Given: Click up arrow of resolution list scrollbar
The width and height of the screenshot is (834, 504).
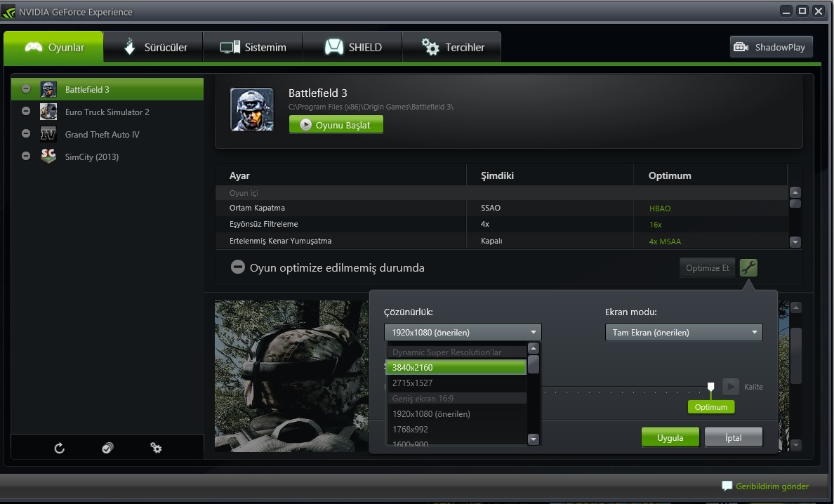Looking at the screenshot, I should click(x=534, y=348).
